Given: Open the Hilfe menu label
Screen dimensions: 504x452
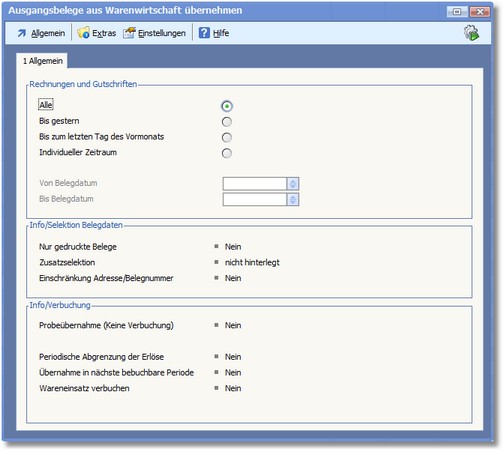Looking at the screenshot, I should pos(221,33).
